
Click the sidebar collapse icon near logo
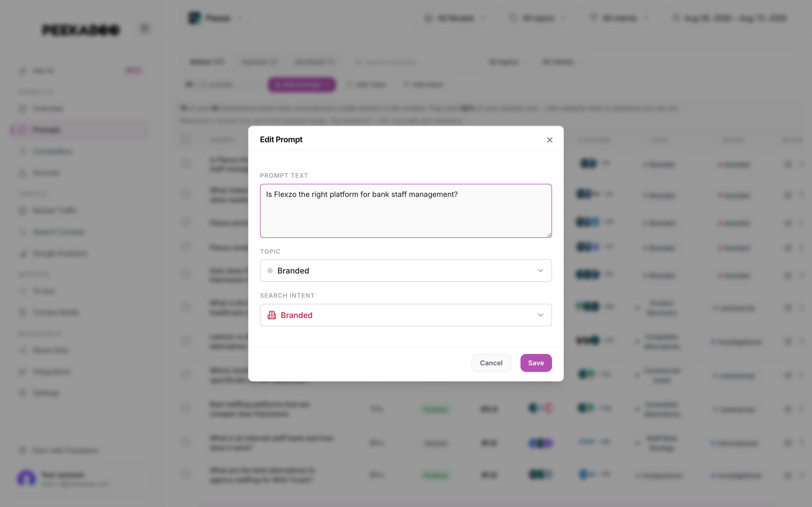click(x=144, y=28)
